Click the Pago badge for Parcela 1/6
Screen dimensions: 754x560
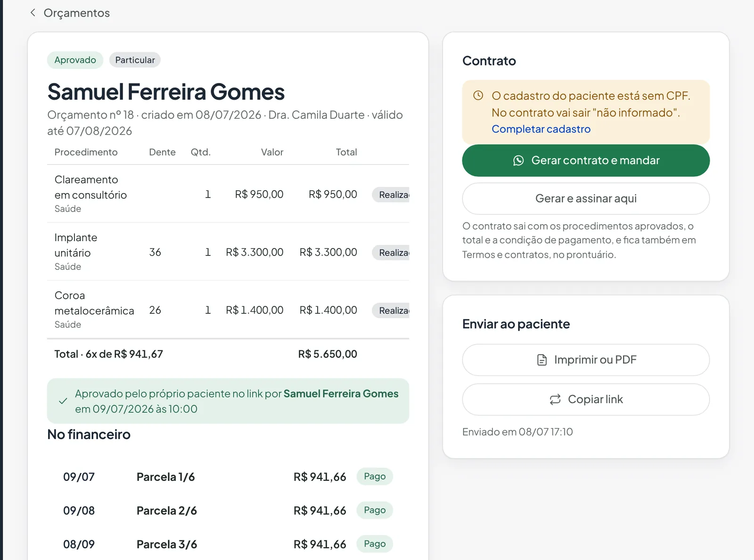(375, 477)
